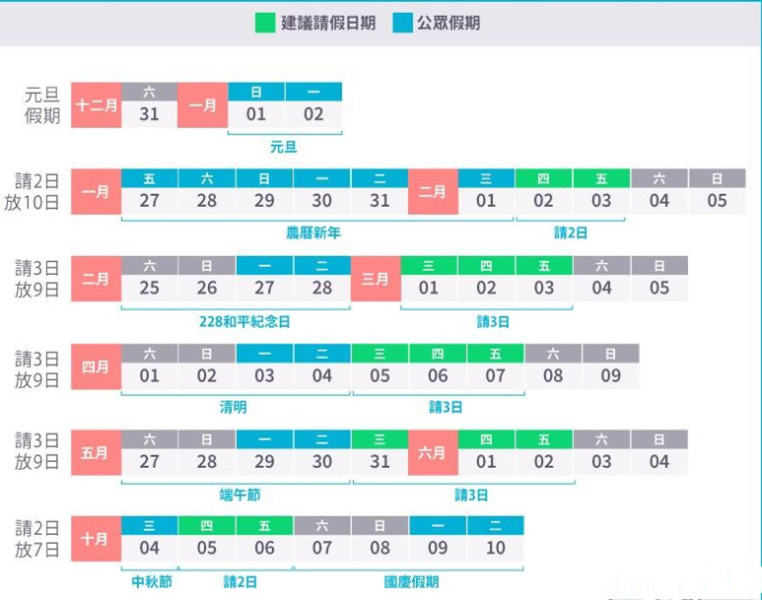Select the 中秋節 label under October 04
This screenshot has height=600, width=762.
pyautogui.click(x=149, y=582)
